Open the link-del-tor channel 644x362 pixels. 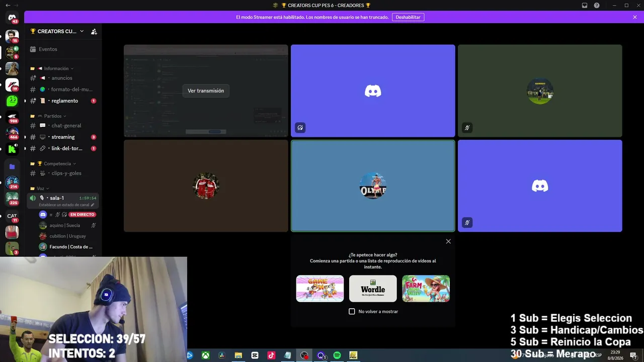(x=63, y=149)
